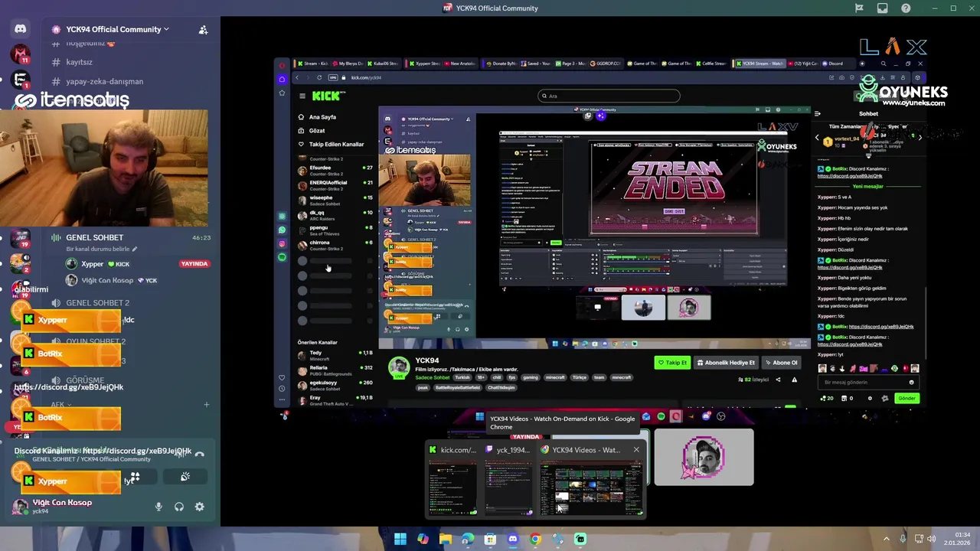Open the wiseephe followed channel
Viewport: 980px width, 551px height.
click(x=335, y=200)
